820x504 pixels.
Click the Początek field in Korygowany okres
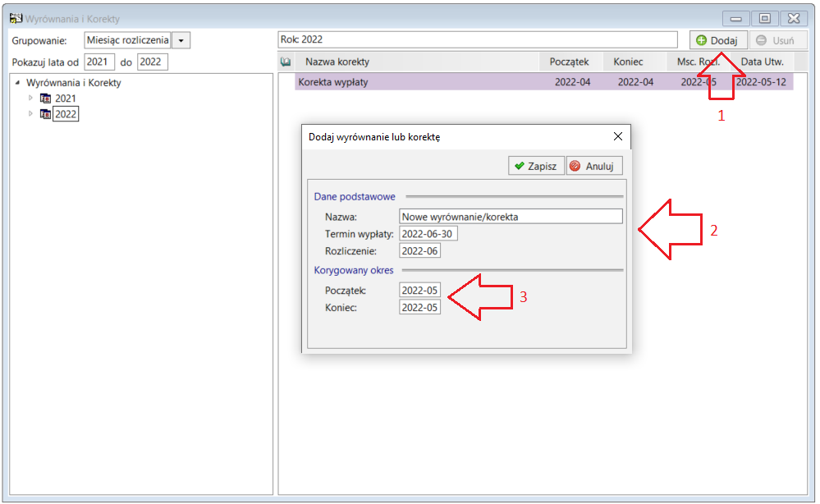tap(419, 290)
